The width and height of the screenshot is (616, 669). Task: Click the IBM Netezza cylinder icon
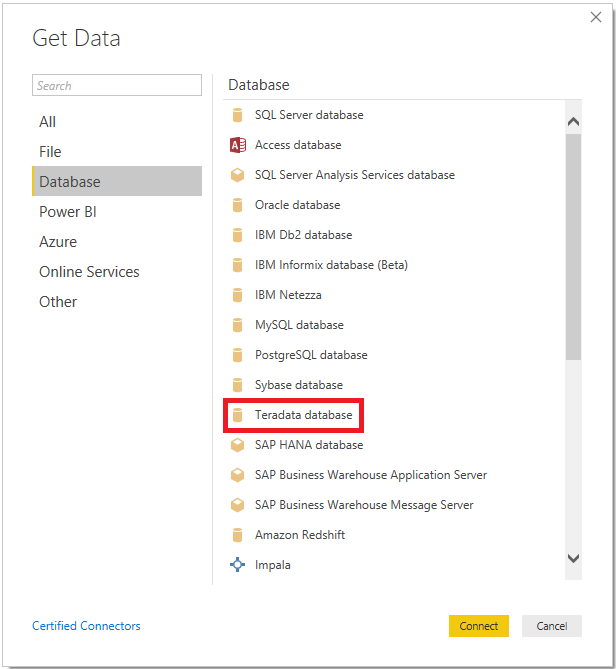237,295
